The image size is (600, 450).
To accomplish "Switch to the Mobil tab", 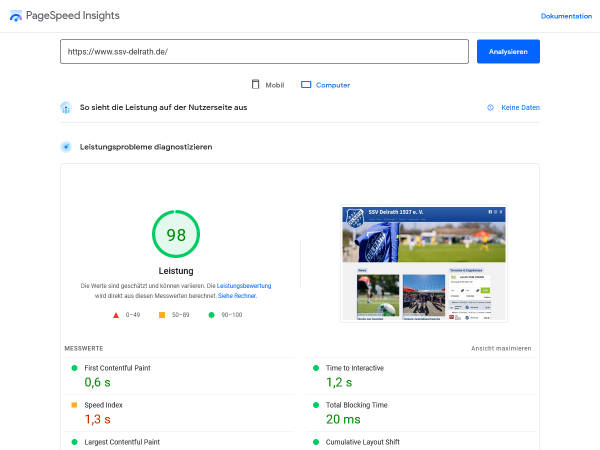I will 268,85.
